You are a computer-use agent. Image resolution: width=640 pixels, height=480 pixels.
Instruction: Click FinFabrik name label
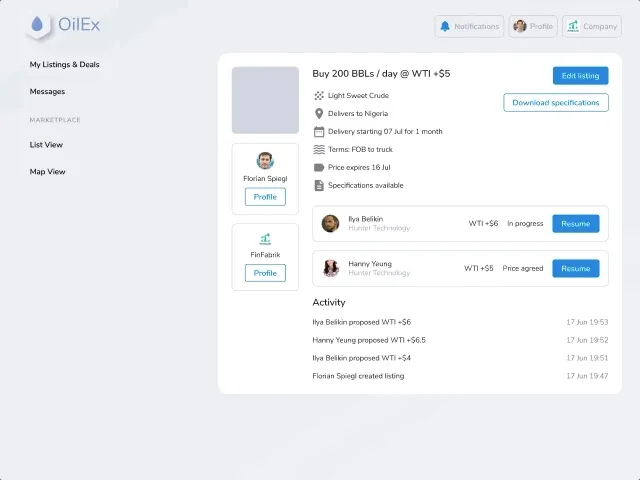click(x=265, y=255)
